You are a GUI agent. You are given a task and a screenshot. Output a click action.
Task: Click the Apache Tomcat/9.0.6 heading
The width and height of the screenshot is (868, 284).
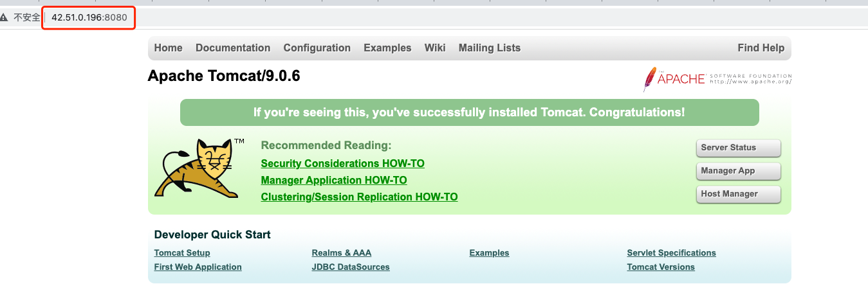pyautogui.click(x=224, y=76)
